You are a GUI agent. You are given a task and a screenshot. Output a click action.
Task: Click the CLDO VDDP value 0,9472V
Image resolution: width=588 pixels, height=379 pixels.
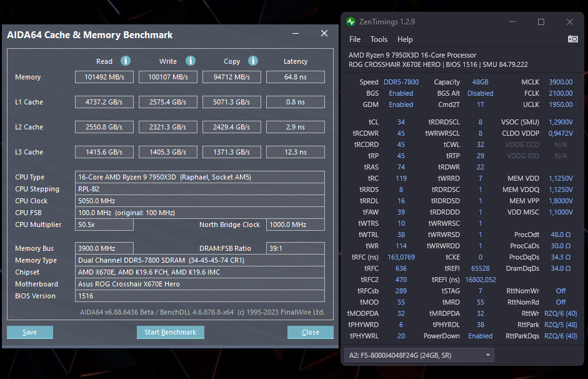coord(561,133)
